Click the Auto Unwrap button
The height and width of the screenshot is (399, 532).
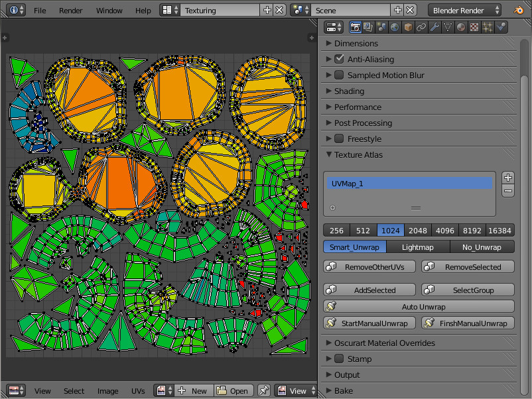419,307
